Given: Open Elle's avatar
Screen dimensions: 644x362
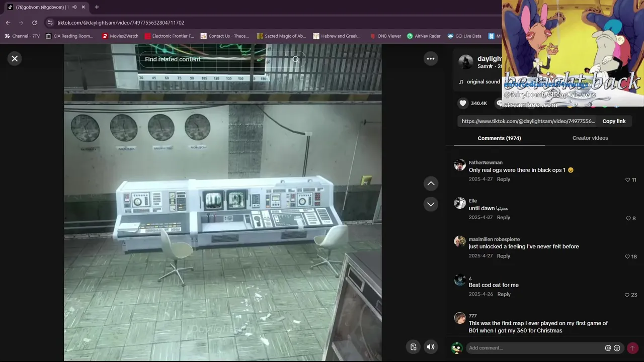Looking at the screenshot, I should pos(460,203).
